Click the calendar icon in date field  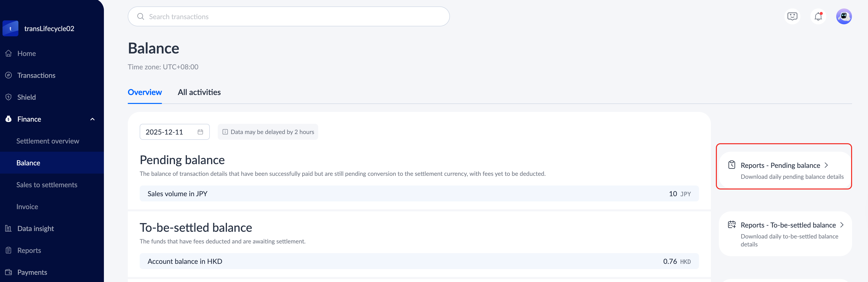tap(200, 132)
